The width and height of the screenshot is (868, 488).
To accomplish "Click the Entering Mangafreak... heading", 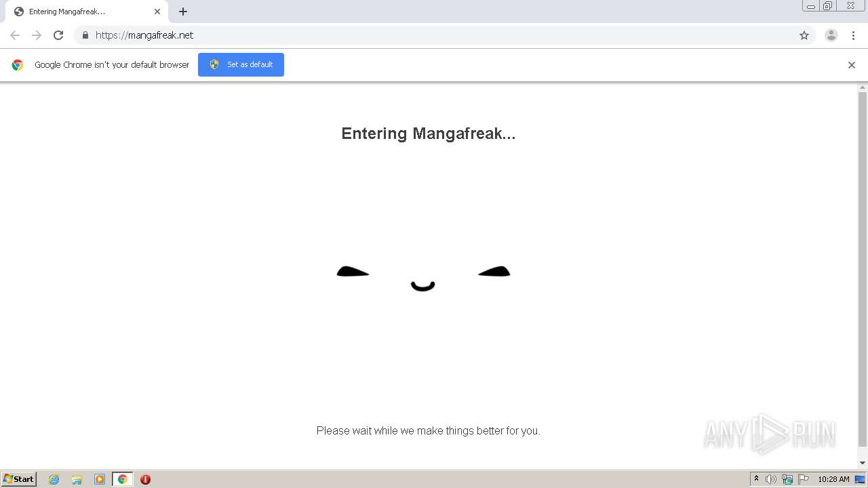I will point(429,134).
